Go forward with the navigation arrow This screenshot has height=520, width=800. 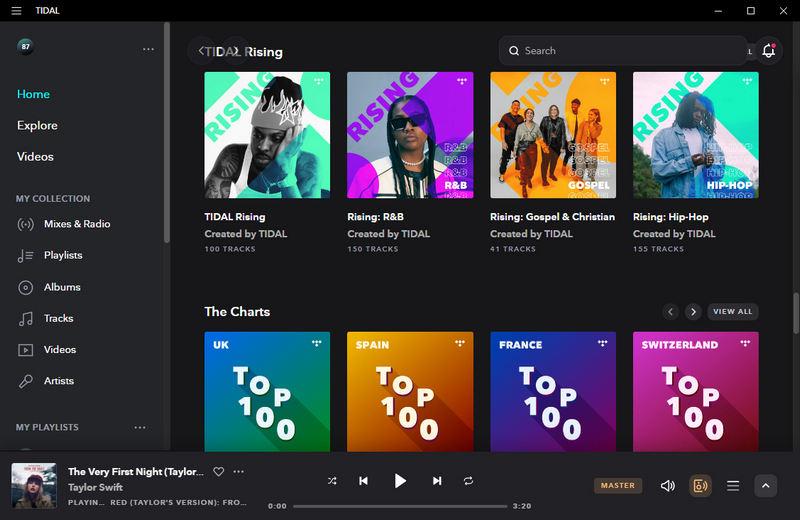click(236, 51)
